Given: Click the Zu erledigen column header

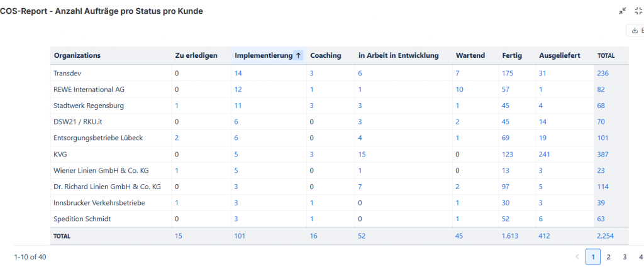Looking at the screenshot, I should [196, 55].
